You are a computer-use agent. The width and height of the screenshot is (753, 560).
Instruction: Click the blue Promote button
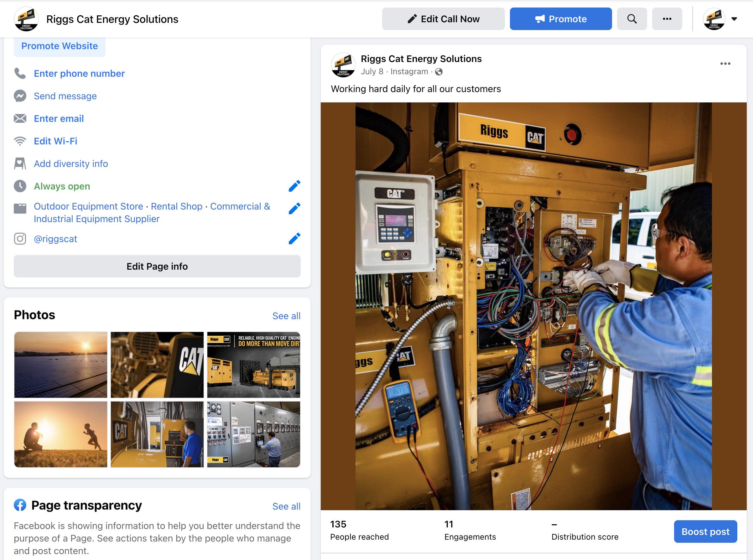click(x=561, y=19)
